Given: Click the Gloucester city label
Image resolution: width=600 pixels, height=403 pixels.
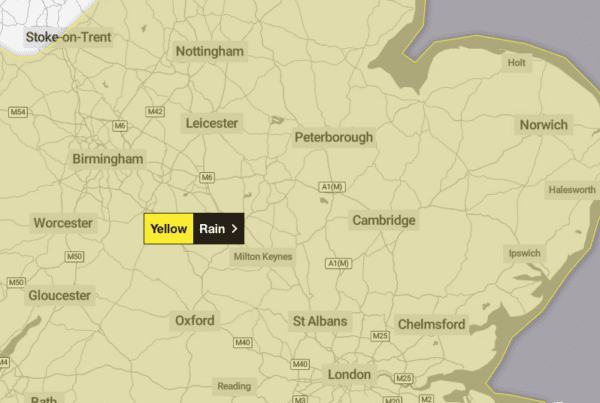Looking at the screenshot, I should pos(60,295).
